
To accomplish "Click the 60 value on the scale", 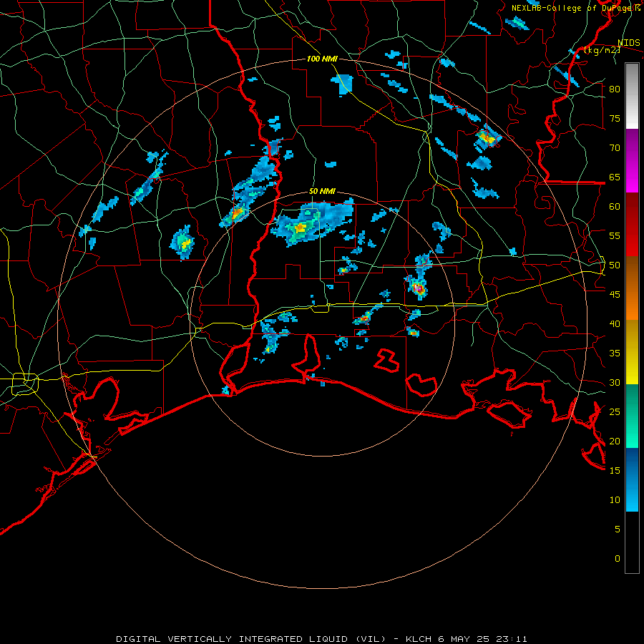I will (615, 207).
